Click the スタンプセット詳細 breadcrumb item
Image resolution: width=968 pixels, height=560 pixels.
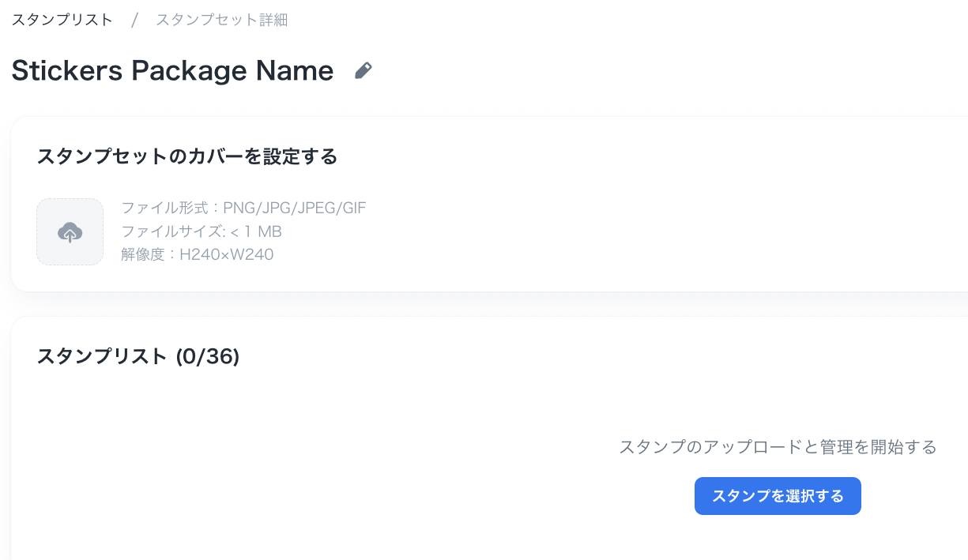pos(221,20)
